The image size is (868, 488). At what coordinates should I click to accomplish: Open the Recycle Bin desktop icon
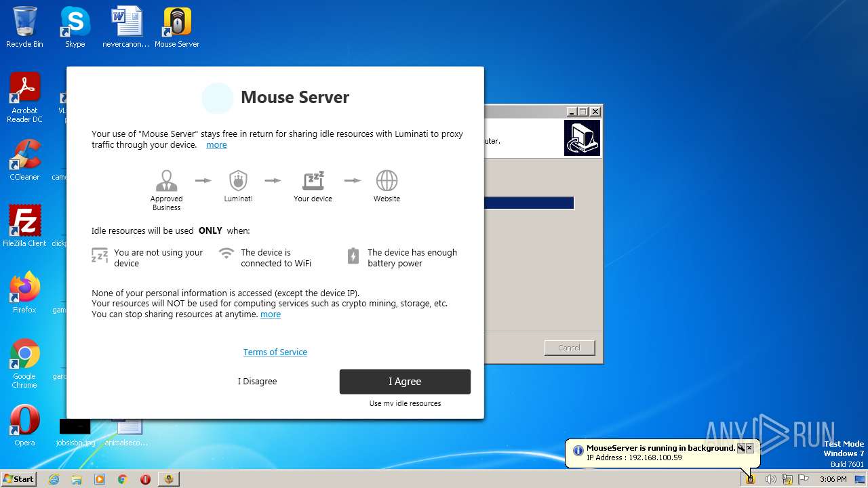coord(24,27)
